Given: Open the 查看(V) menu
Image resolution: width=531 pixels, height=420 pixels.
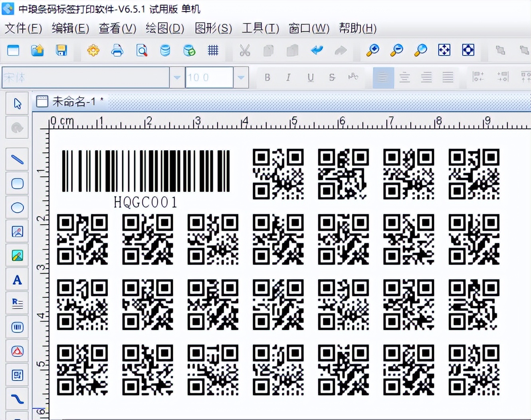Looking at the screenshot, I should (x=117, y=28).
